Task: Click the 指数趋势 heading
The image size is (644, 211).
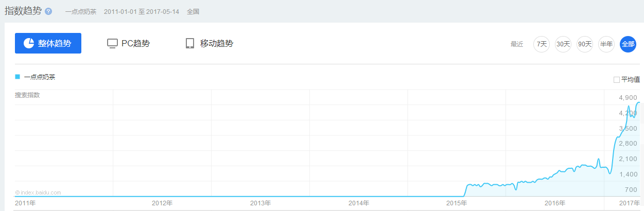Action: (23, 11)
